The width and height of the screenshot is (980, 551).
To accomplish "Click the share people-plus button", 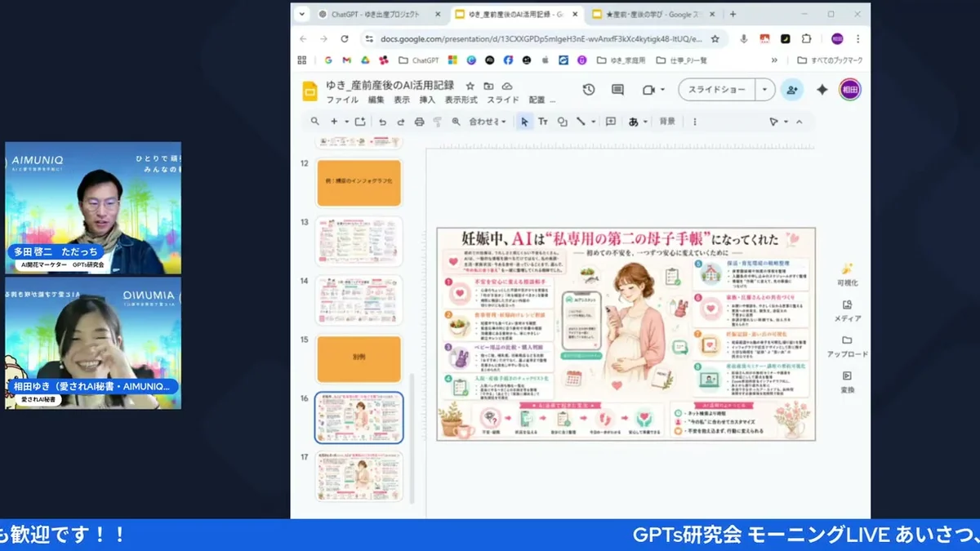I will 791,90.
